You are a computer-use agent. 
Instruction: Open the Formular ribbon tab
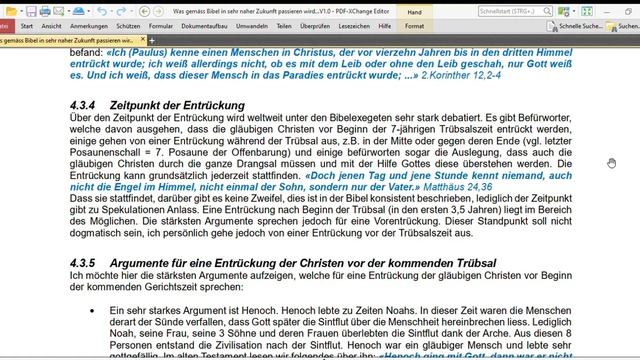(x=160, y=26)
